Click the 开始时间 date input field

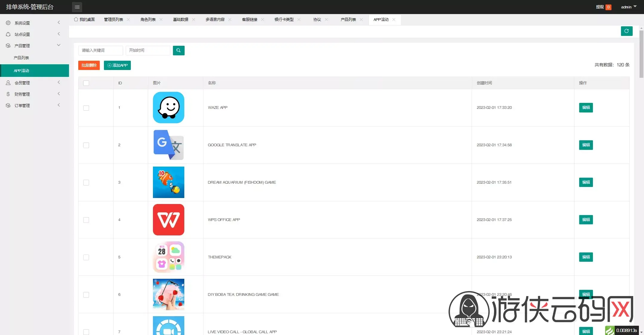pos(148,50)
